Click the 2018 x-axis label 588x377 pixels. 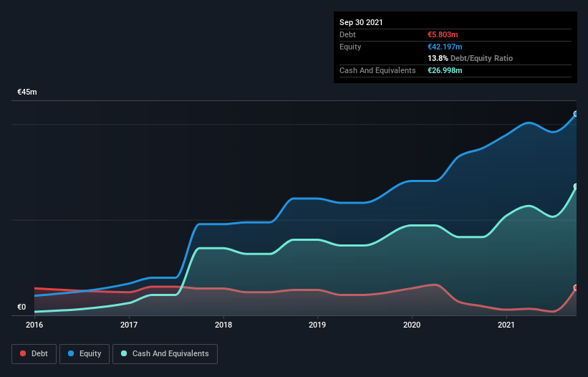click(x=223, y=325)
